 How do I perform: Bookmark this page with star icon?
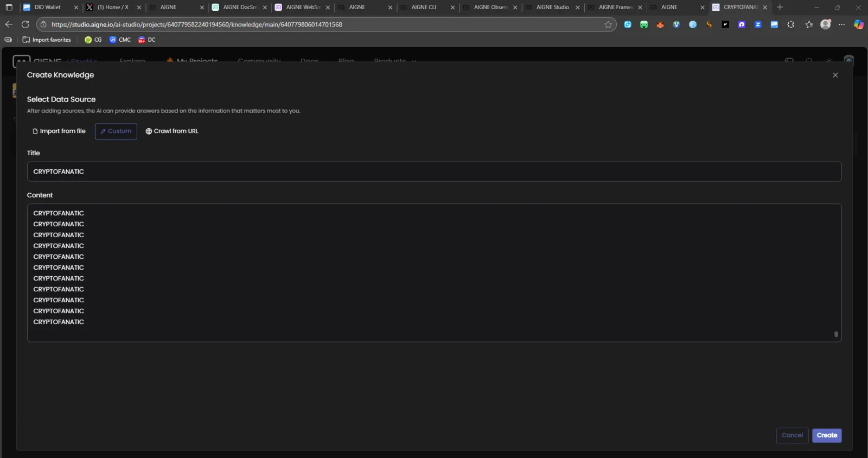click(608, 24)
